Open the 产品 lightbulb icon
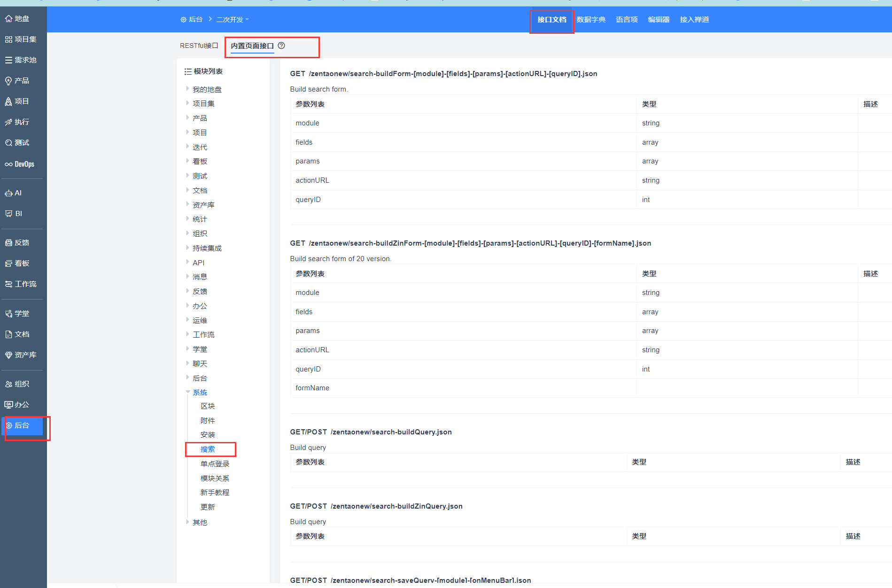Screen dimensions: 892x588 (x=8, y=81)
